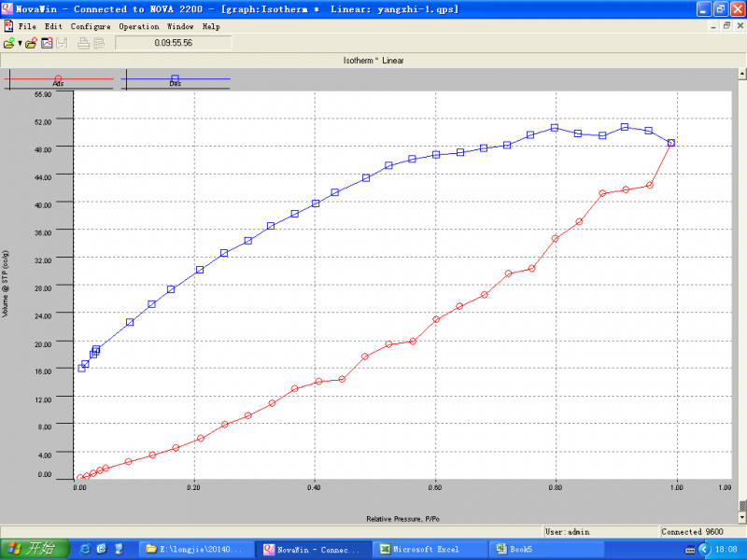Screen dimensions: 747x560
Task: Click the Des legend entry
Action: tap(176, 80)
